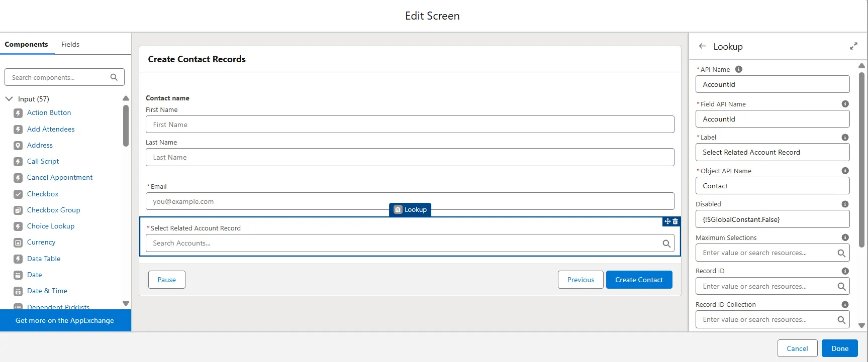Select the Checkbox Group component
This screenshot has height=362, width=868.
pyautogui.click(x=53, y=210)
